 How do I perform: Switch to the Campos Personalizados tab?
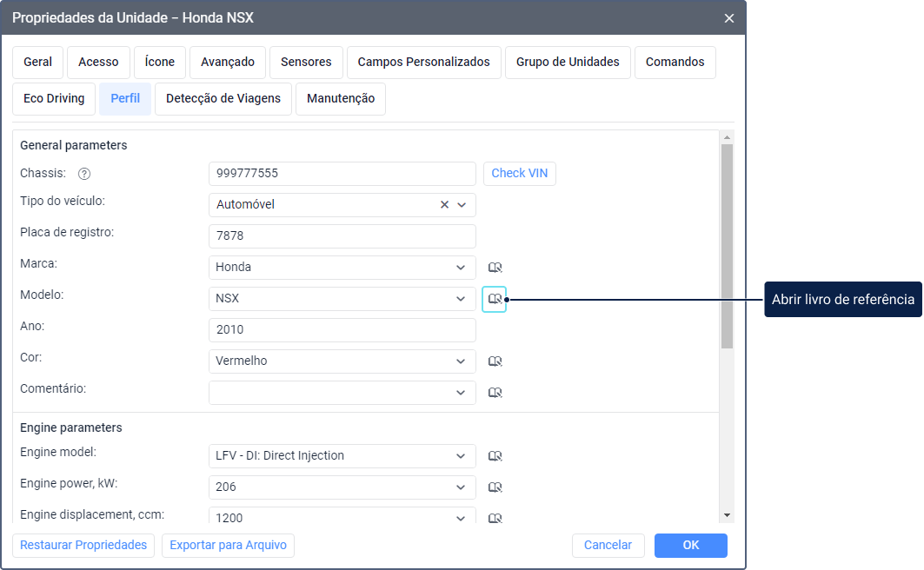[423, 63]
